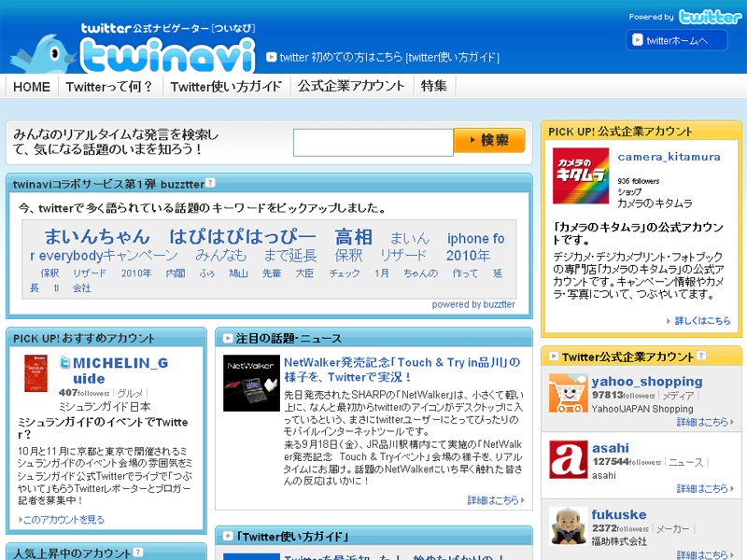
Task: Click arrow icon before twitter 初めての方はこちら
Action: (x=271, y=57)
